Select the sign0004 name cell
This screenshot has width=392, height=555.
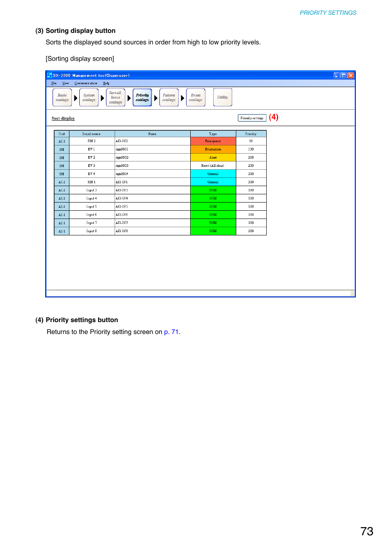click(x=152, y=174)
